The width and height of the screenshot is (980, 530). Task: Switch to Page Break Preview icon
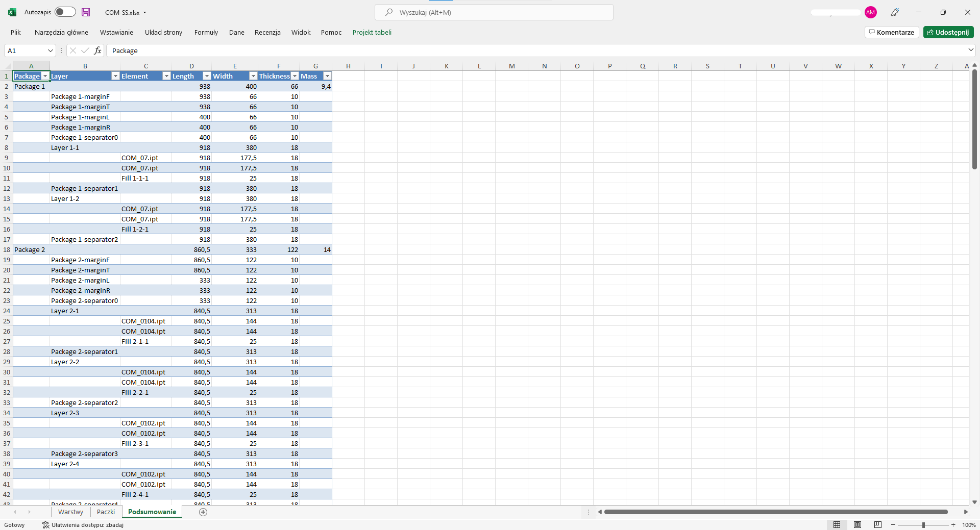(878, 525)
